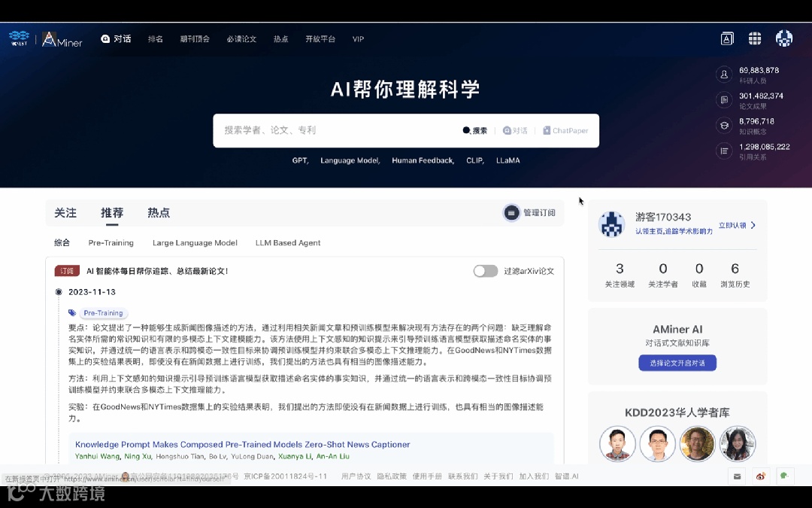Image resolution: width=812 pixels, height=508 pixels.
Task: Open third KDD2023 scholar photo
Action: (x=698, y=444)
